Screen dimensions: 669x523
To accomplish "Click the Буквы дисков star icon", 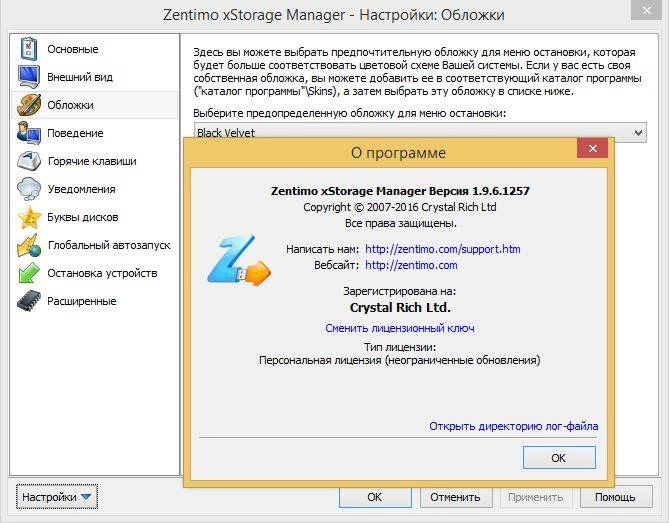I will (x=29, y=217).
